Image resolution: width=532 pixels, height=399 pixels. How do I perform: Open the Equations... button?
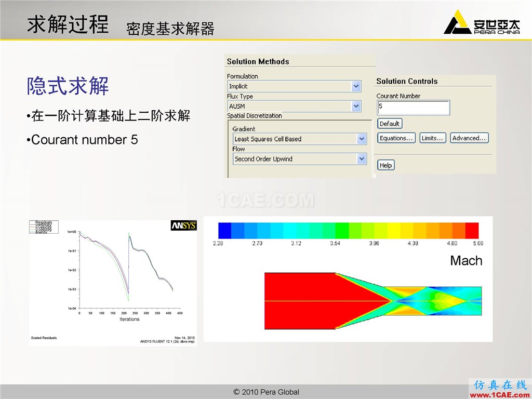[396, 138]
